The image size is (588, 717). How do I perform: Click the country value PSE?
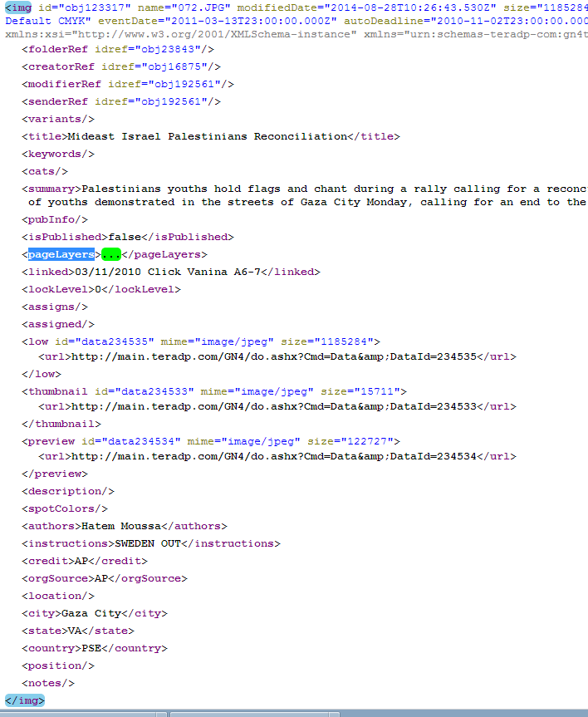click(x=91, y=648)
